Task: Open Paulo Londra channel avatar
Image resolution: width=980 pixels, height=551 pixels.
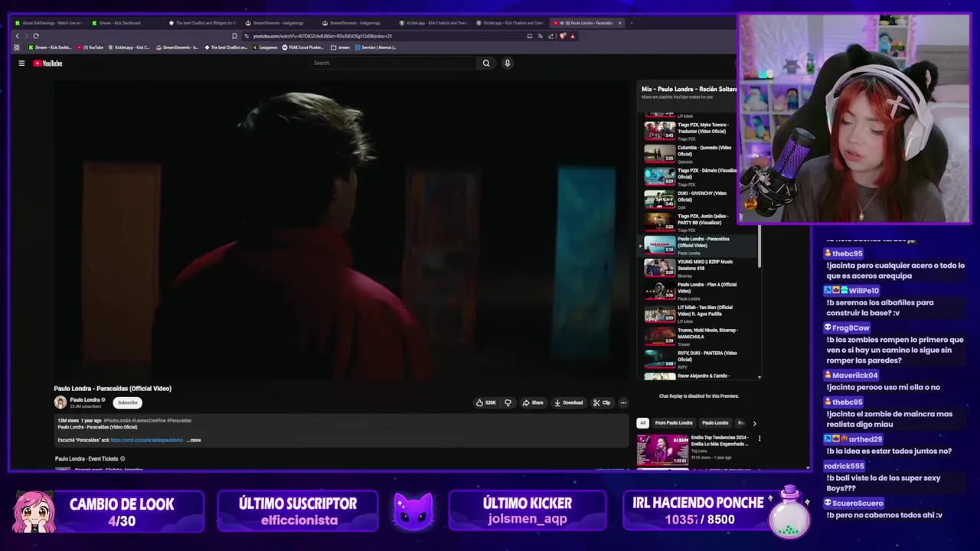Action: [60, 403]
